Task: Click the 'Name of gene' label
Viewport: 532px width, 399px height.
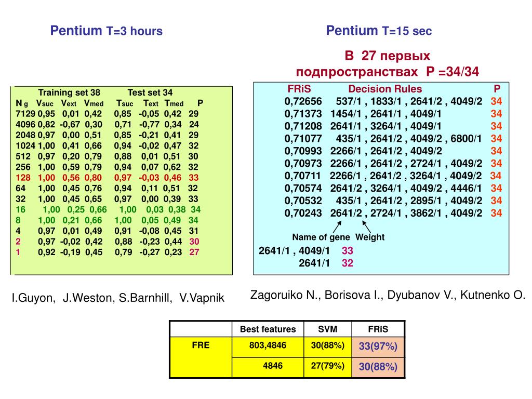Action: tap(321, 237)
